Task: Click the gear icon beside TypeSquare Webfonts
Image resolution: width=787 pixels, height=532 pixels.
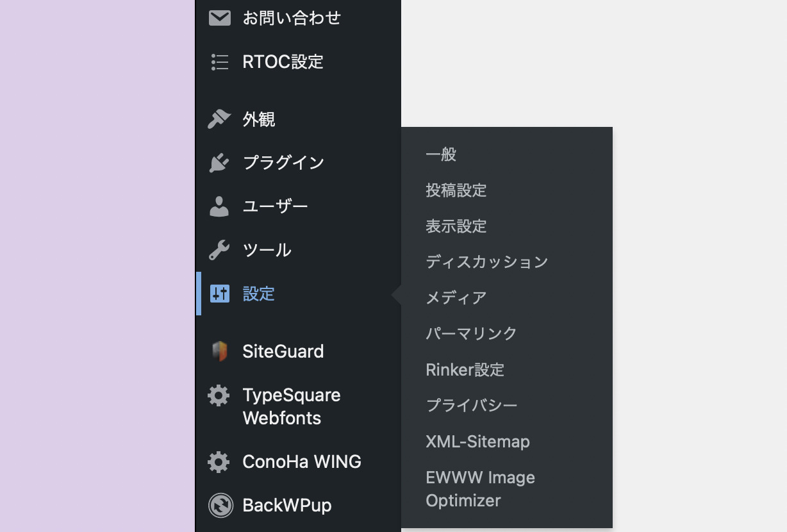Action: click(x=219, y=395)
